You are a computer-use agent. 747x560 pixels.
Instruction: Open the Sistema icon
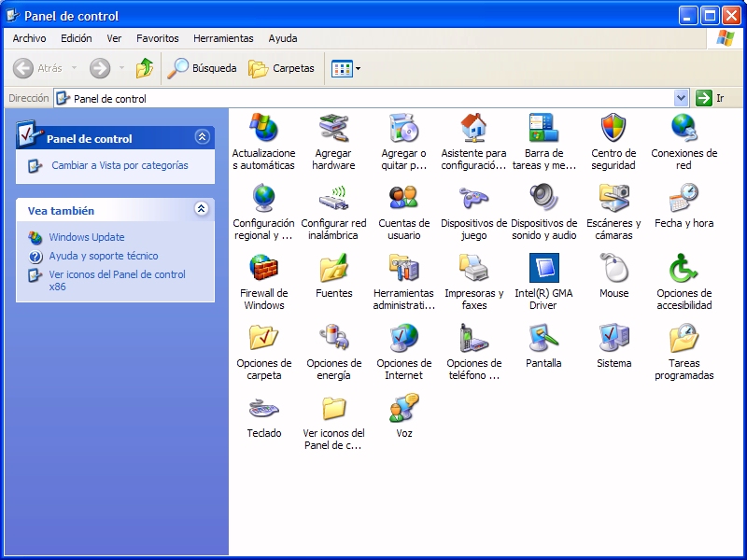[x=613, y=338]
